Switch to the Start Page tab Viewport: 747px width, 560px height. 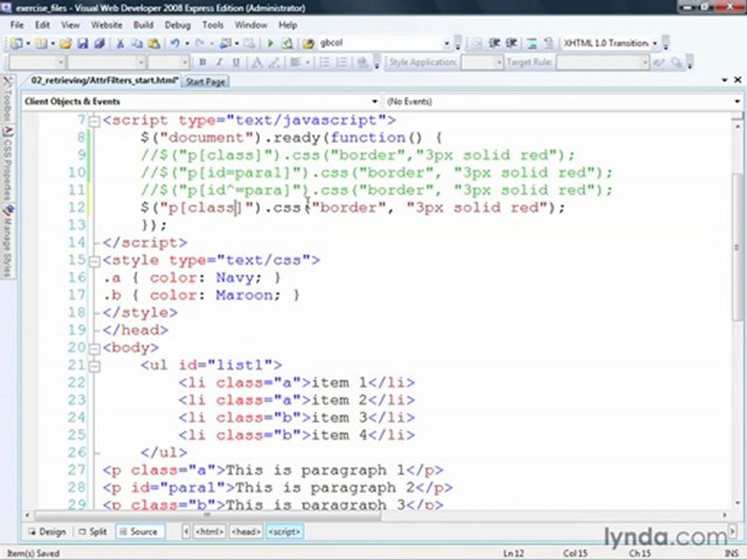(205, 82)
